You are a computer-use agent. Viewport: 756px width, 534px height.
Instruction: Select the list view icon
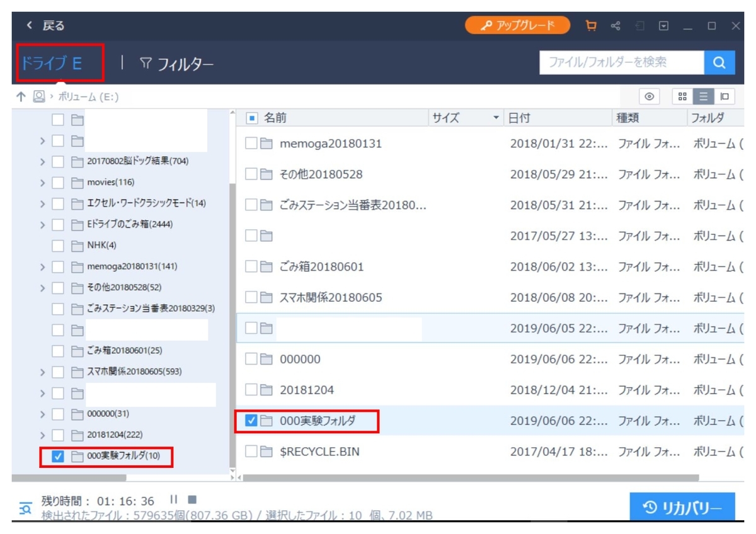[703, 97]
